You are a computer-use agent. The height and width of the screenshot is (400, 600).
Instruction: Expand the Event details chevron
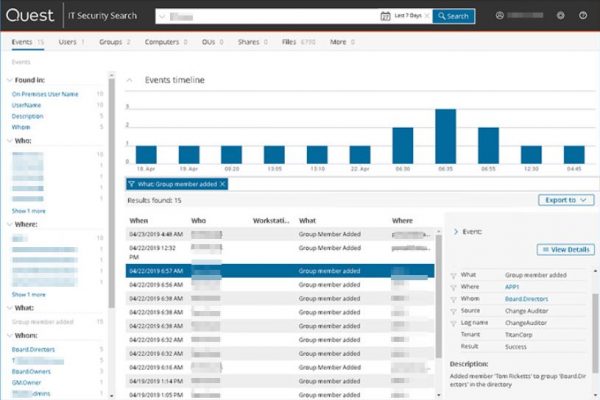456,231
